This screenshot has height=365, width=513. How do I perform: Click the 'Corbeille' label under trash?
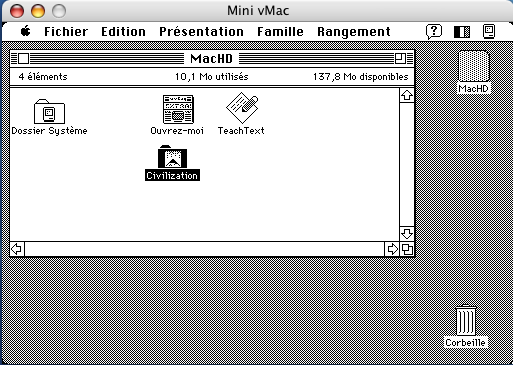tap(466, 343)
